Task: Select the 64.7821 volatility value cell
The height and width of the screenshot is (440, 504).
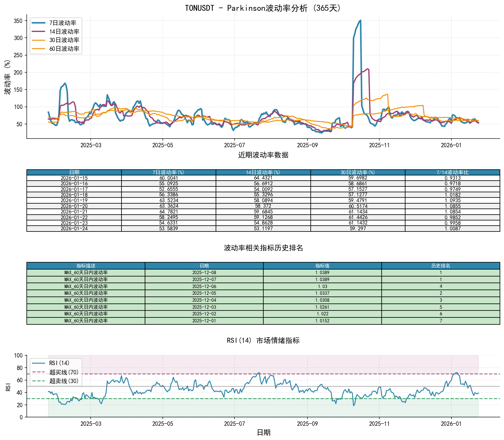Action: (169, 212)
